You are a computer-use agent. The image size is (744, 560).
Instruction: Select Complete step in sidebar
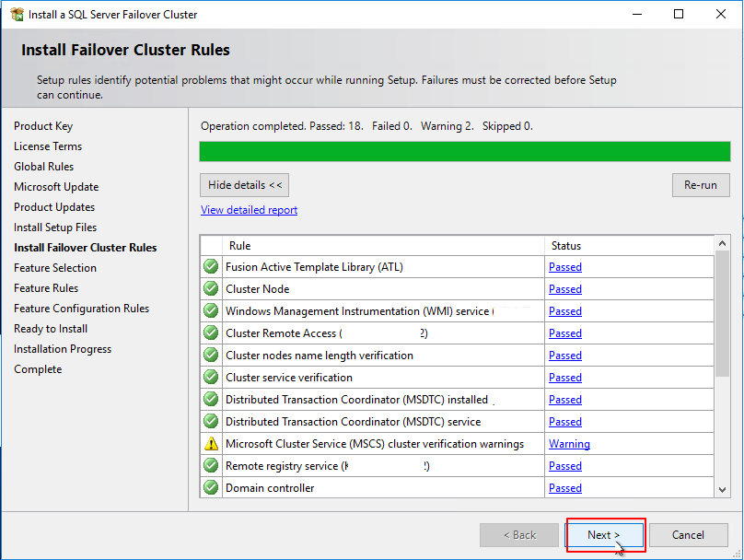(38, 369)
